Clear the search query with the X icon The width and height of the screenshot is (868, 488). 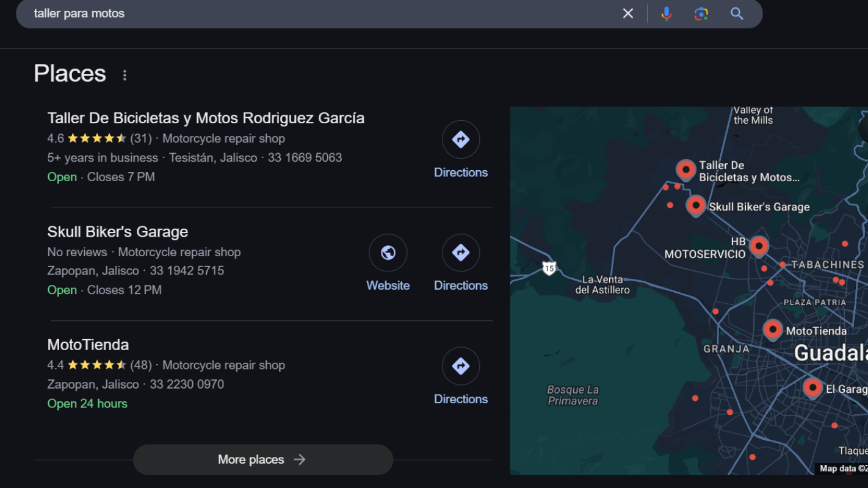[627, 13]
